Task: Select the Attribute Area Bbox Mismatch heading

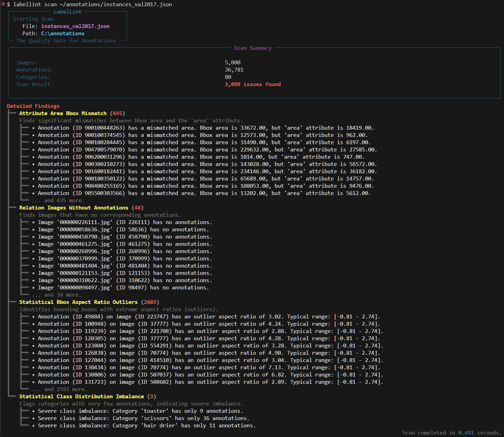Action: (63, 113)
